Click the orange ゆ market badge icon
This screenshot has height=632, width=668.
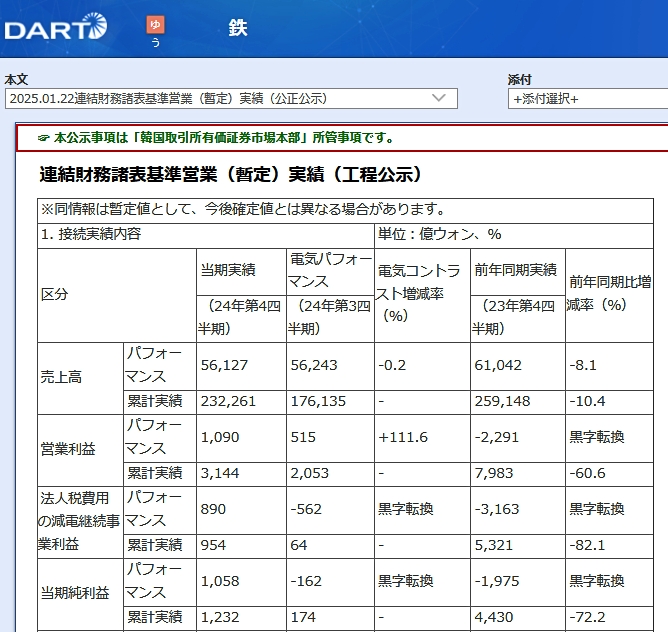[x=155, y=25]
